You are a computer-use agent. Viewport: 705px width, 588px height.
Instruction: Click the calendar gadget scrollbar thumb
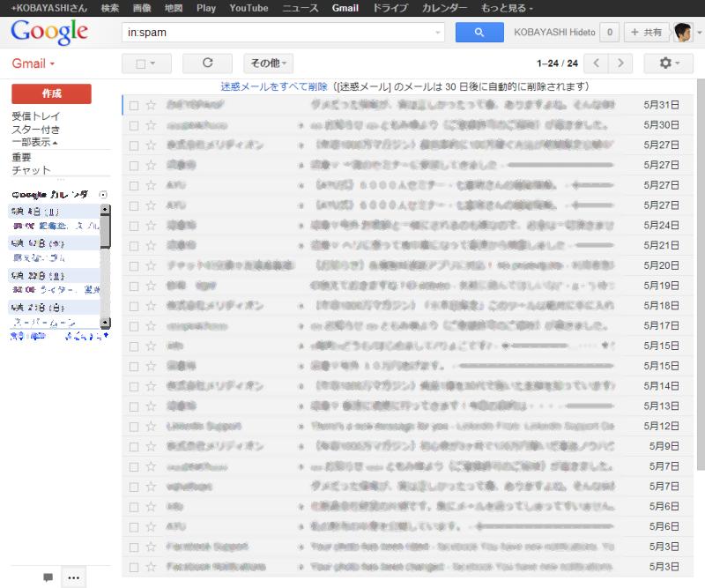click(105, 231)
